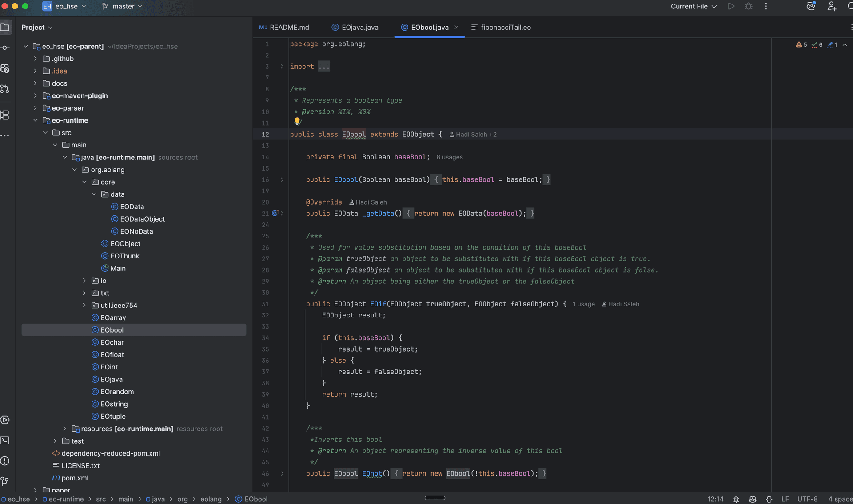
Task: Switch to the README.md tab
Action: 289,27
